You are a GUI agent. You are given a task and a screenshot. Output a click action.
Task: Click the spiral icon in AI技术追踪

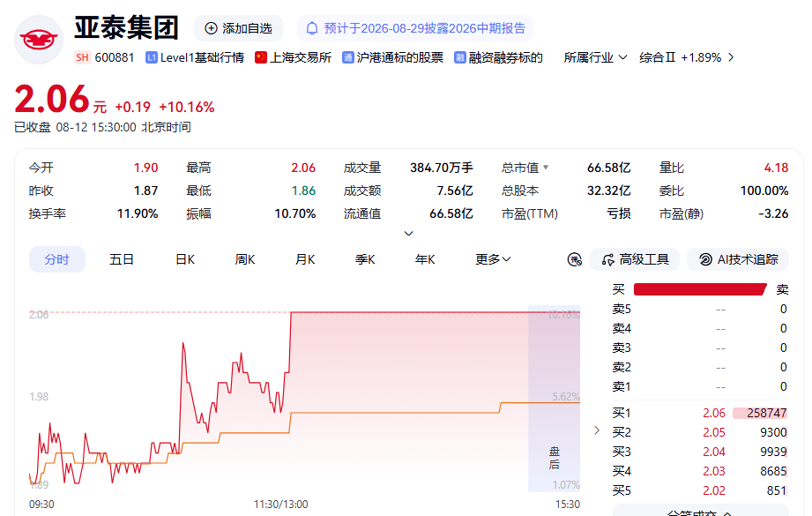click(705, 259)
